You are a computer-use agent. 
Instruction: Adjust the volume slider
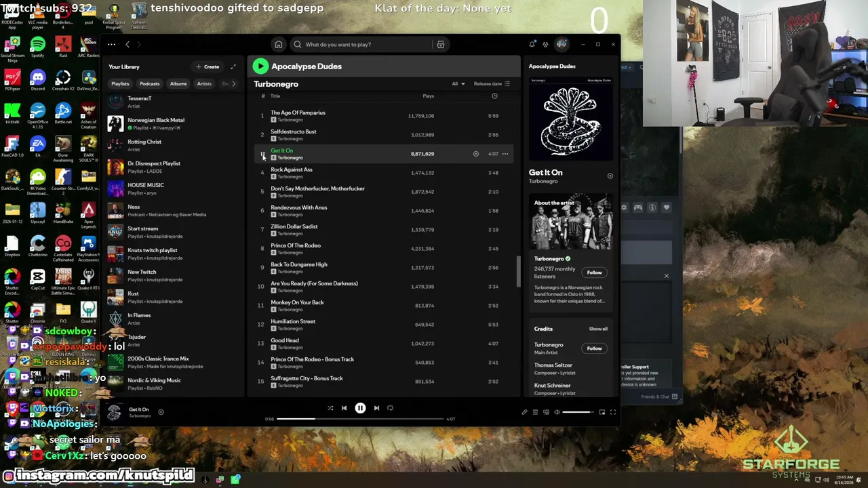pyautogui.click(x=576, y=412)
